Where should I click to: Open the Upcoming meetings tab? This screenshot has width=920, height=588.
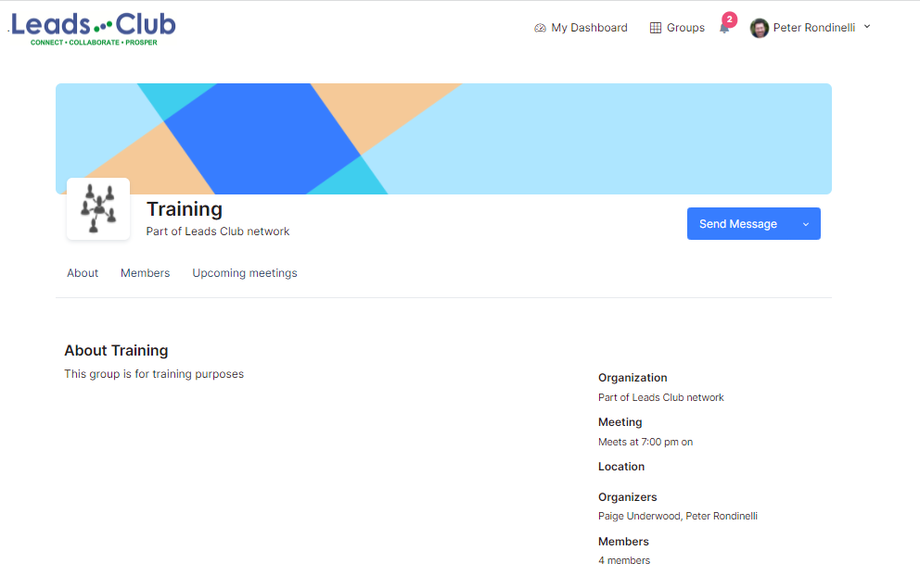point(245,273)
